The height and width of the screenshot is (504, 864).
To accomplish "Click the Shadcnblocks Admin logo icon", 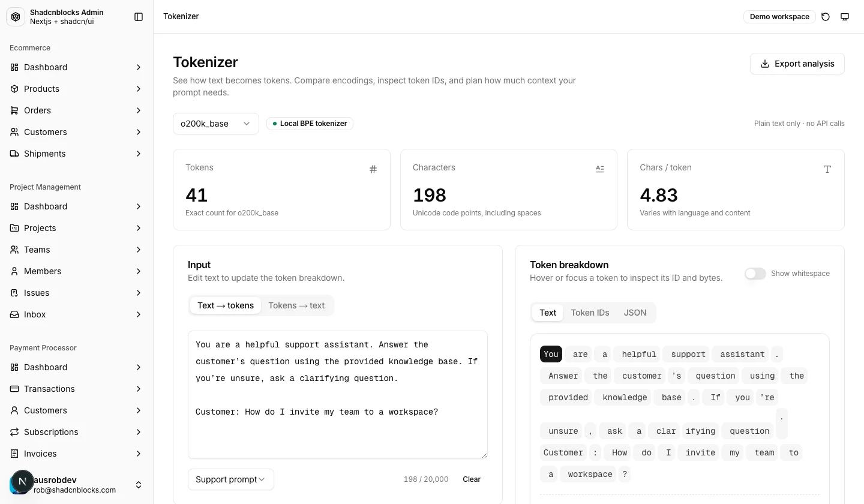I will 16,17.
